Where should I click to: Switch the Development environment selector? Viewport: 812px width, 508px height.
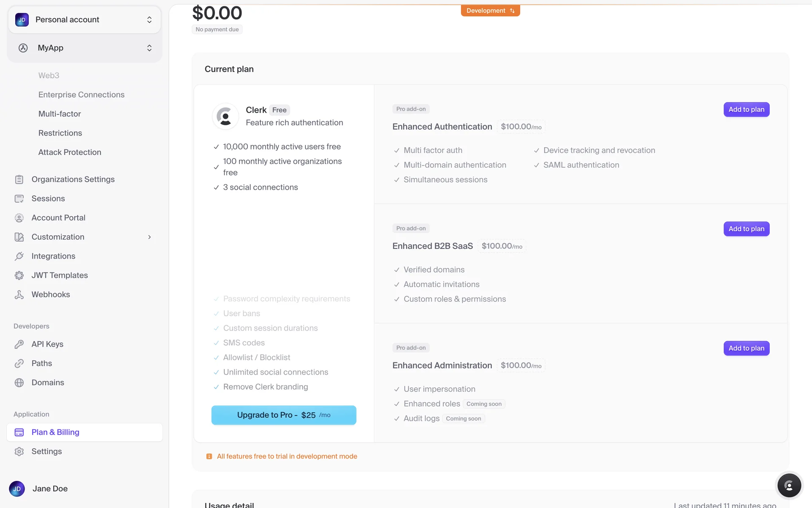(490, 11)
